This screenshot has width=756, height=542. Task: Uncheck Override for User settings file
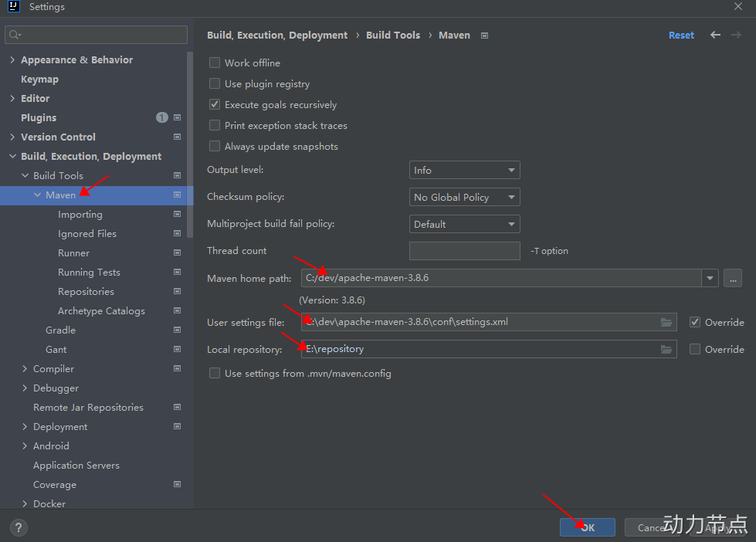click(x=695, y=322)
